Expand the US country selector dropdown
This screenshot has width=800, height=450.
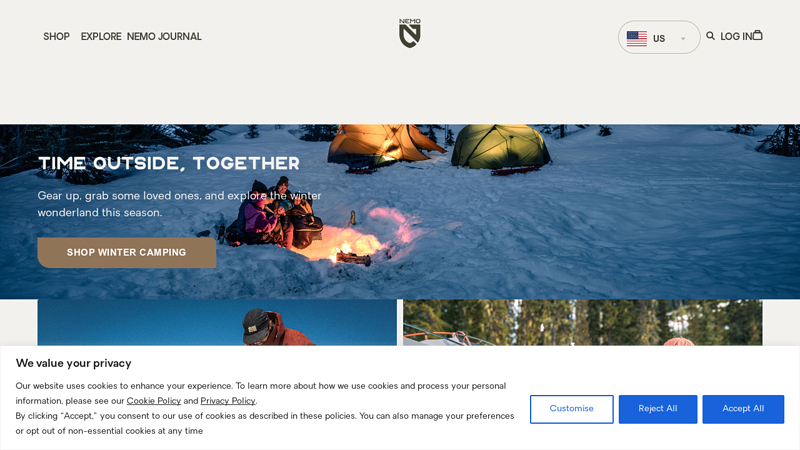(659, 37)
